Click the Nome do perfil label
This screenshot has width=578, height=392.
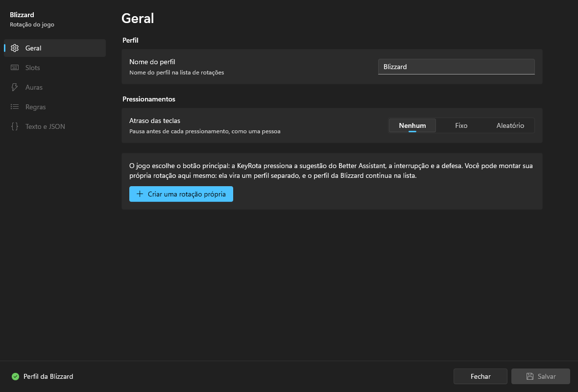pos(152,62)
